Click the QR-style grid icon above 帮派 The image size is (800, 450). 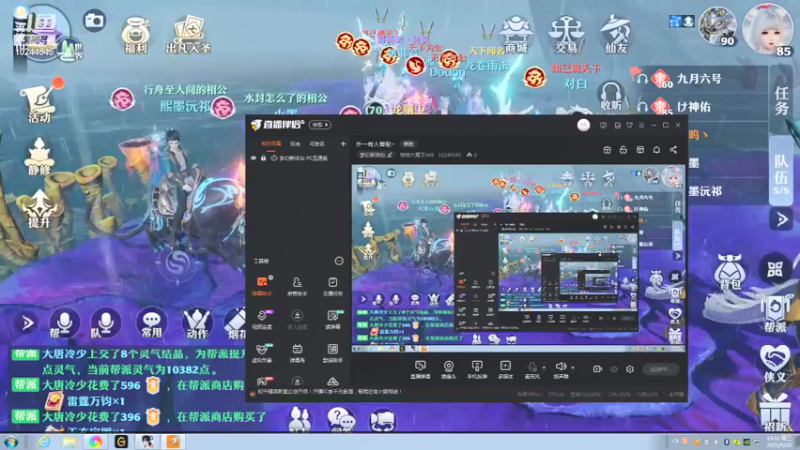coord(774,269)
